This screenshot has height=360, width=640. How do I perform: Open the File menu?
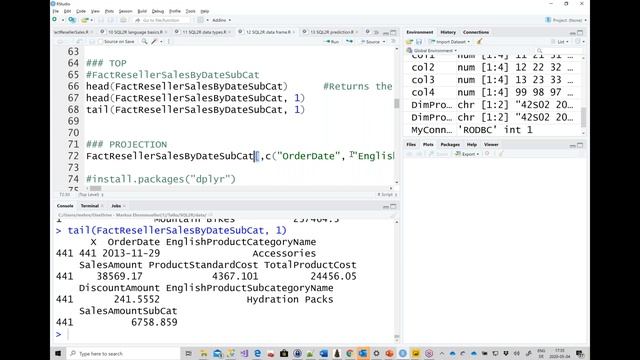[x=56, y=11]
